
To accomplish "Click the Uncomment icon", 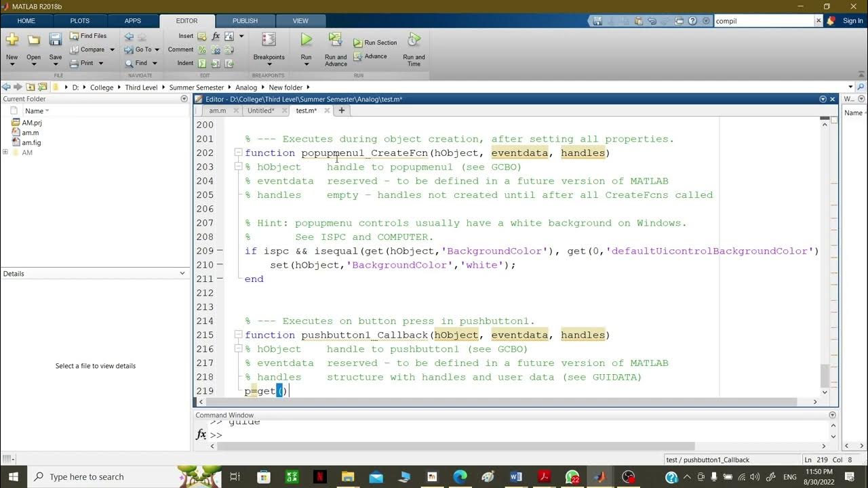I will (216, 50).
